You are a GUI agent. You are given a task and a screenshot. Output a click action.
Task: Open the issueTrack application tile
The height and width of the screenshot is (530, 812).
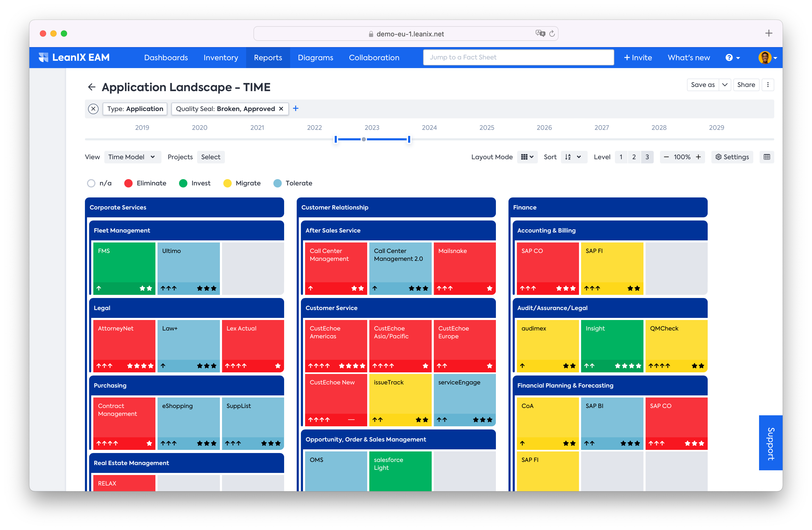[400, 400]
